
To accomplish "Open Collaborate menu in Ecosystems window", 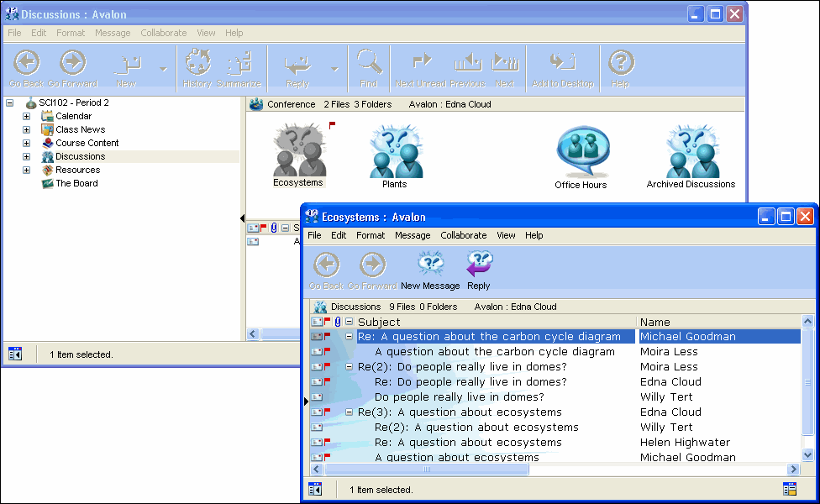I will point(463,236).
